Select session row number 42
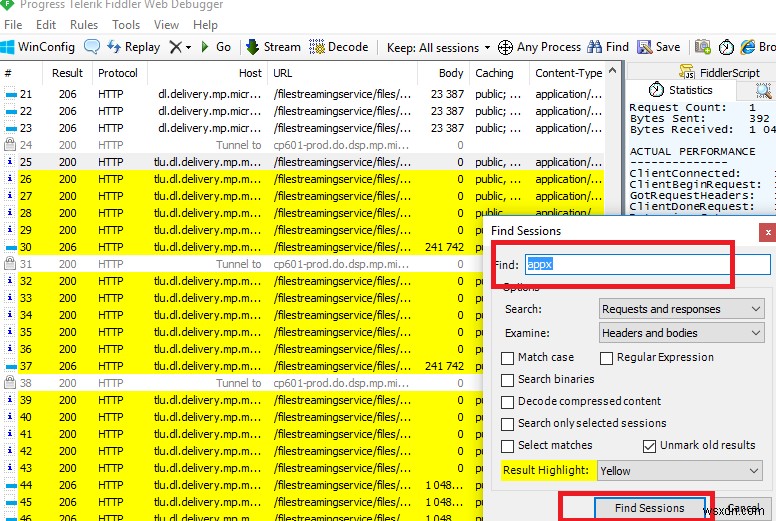 point(242,451)
